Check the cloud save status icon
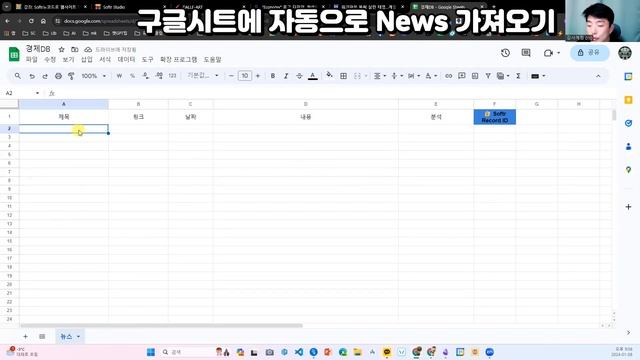 (x=88, y=49)
